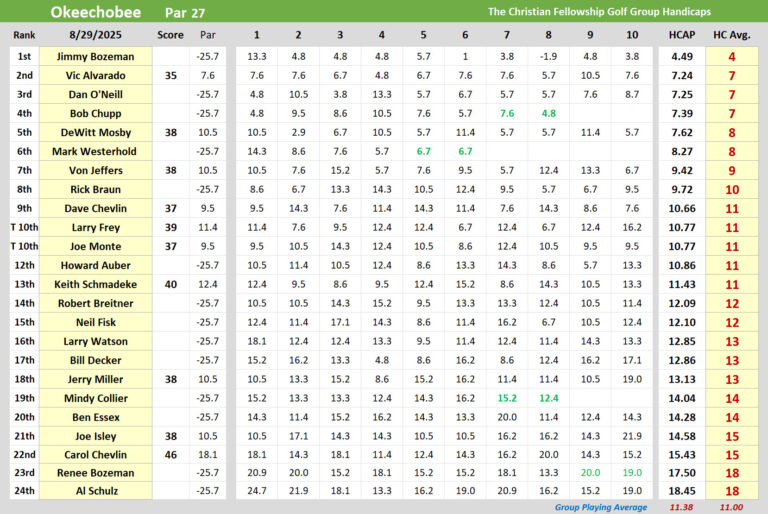
Task: Click Joe Isley's name cell
Action: click(x=96, y=436)
